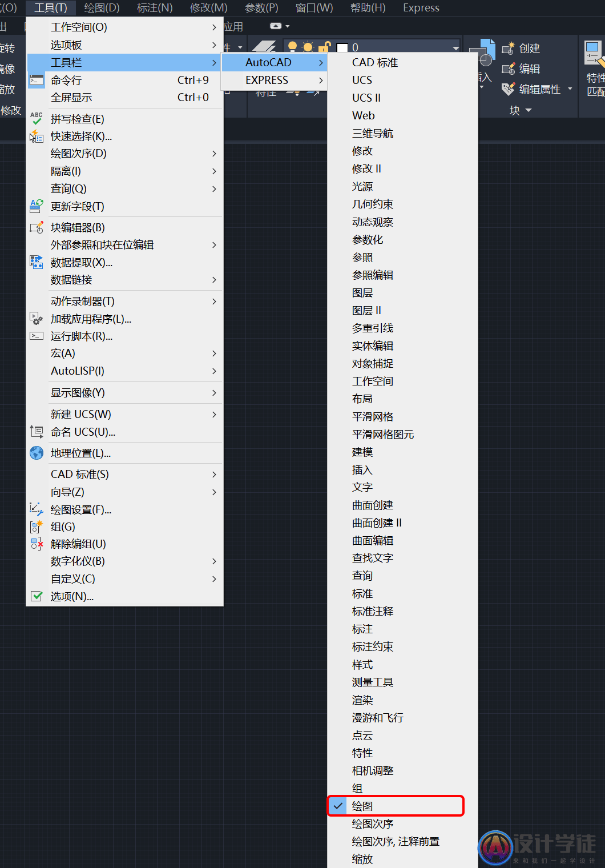Click the data extraction icon beside 数据提取(X)
Viewport: 605px width, 868px height.
(37, 262)
